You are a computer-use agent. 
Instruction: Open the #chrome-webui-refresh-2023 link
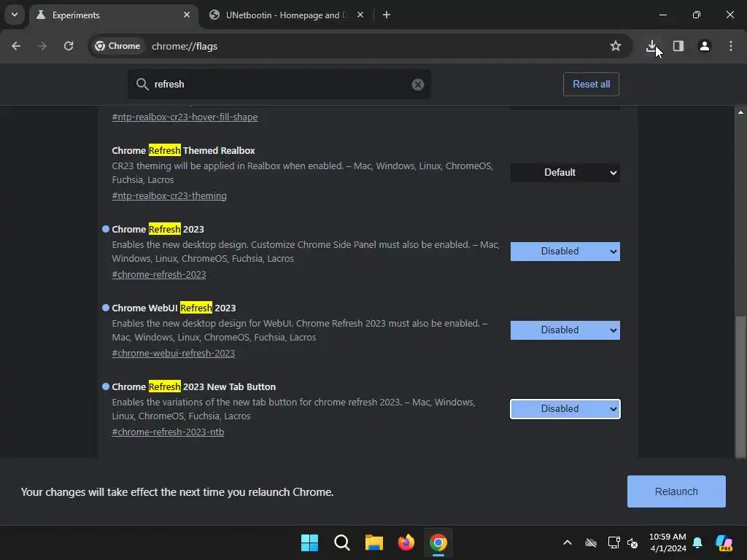tap(174, 354)
